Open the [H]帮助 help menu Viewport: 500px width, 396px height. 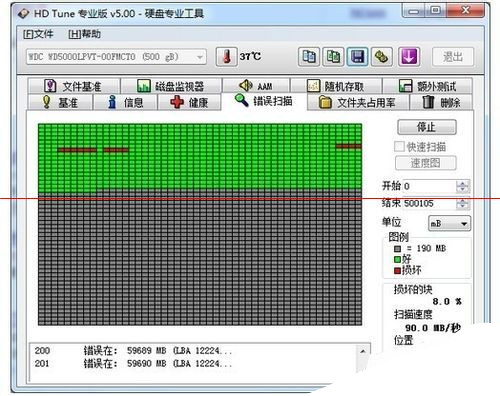click(84, 34)
